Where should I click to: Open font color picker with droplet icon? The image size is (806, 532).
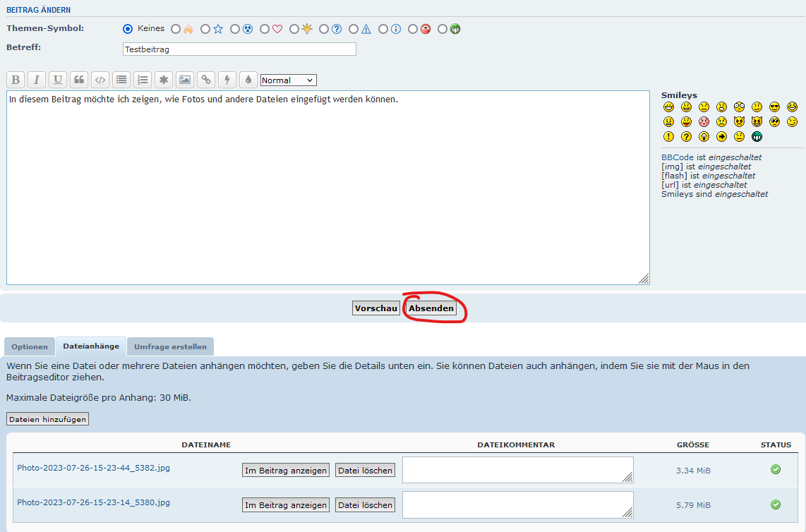click(248, 80)
